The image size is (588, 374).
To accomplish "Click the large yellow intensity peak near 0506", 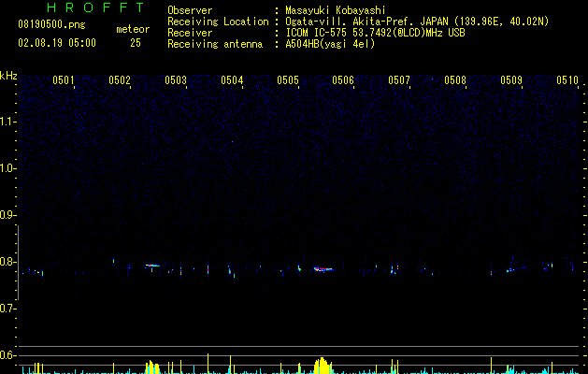I will pos(323,366).
